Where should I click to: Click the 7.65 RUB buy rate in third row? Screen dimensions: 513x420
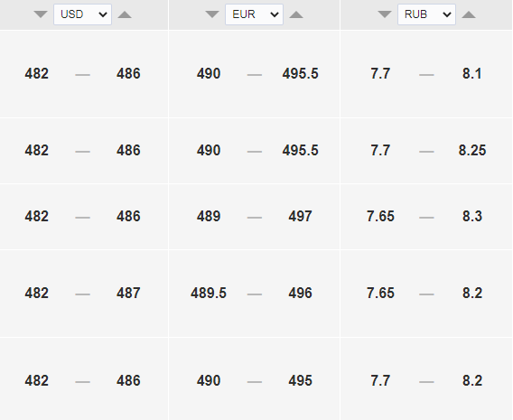(x=380, y=216)
